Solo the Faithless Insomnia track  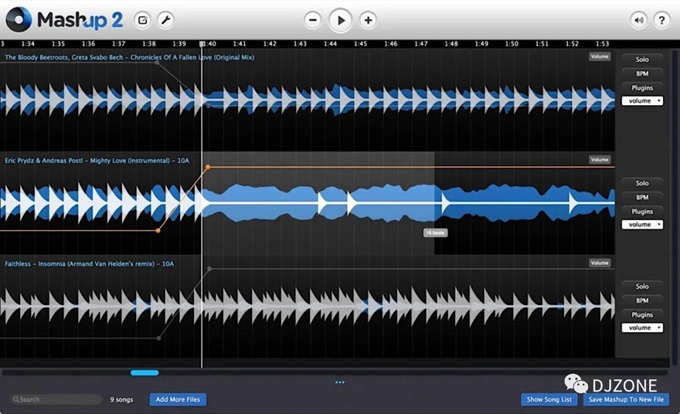pyautogui.click(x=642, y=286)
